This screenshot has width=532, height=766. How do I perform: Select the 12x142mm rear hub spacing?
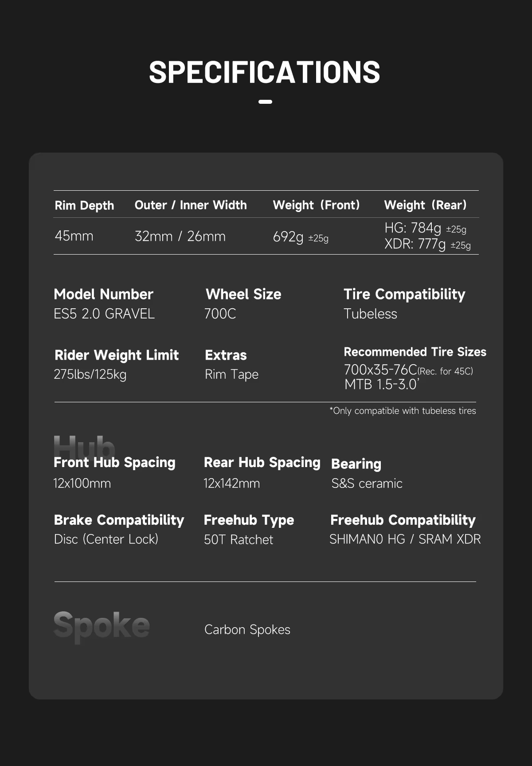click(231, 483)
